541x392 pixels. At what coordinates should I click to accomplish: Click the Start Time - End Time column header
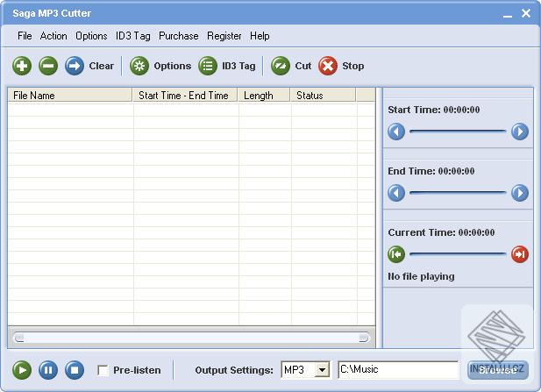tap(185, 95)
